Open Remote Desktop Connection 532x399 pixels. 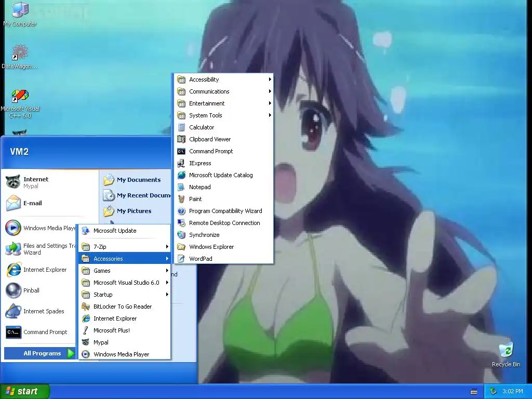(223, 223)
